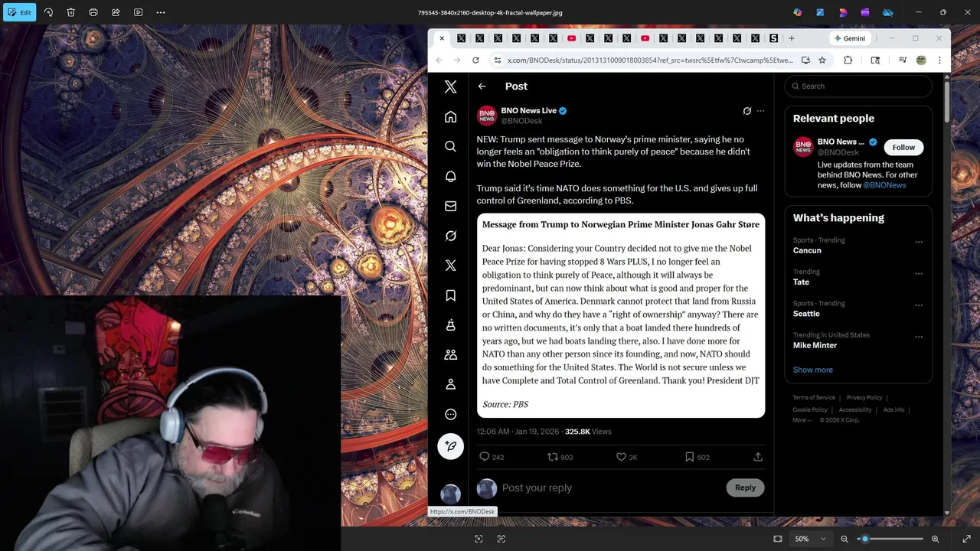Viewport: 980px width, 551px height.
Task: Select the first YouTube tab in Chrome
Action: (x=571, y=38)
